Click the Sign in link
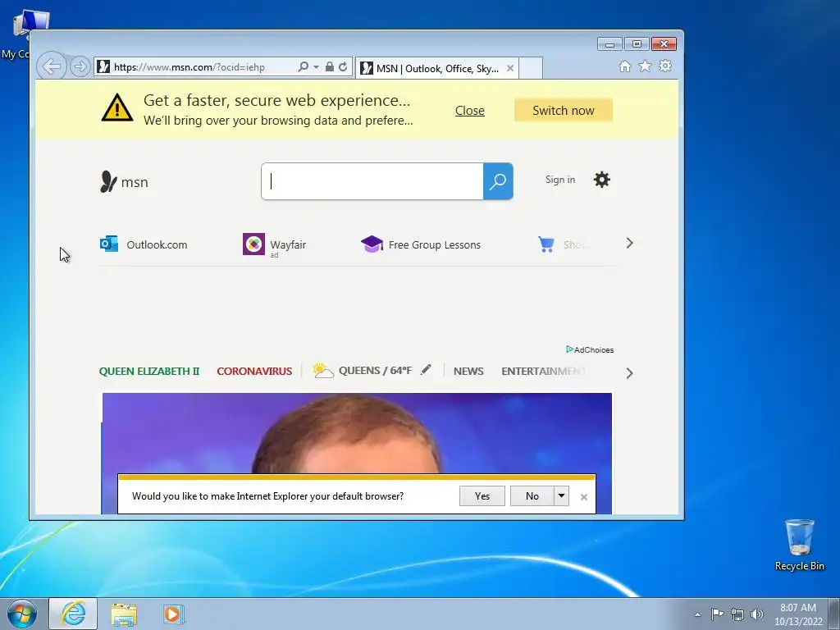The width and height of the screenshot is (840, 630). point(560,180)
